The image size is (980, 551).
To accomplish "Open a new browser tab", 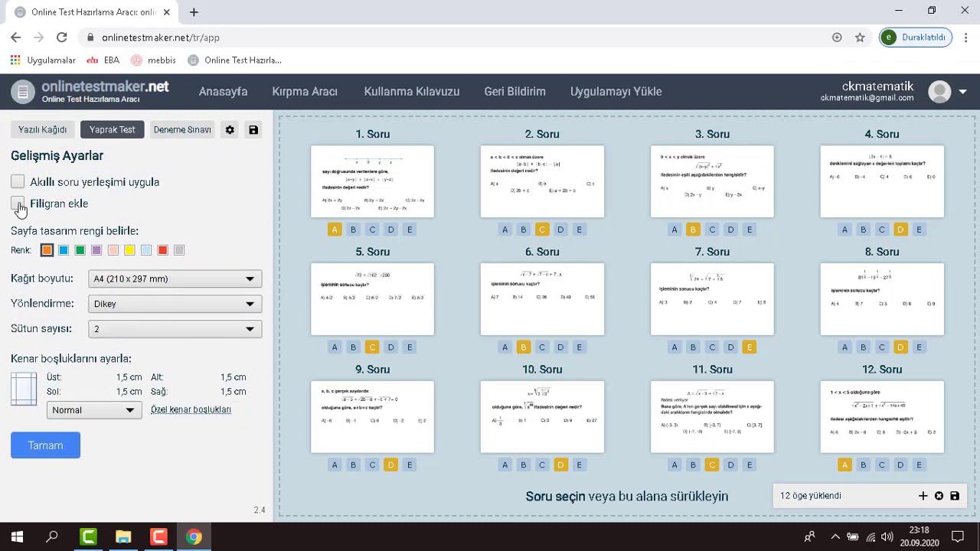I will [194, 12].
